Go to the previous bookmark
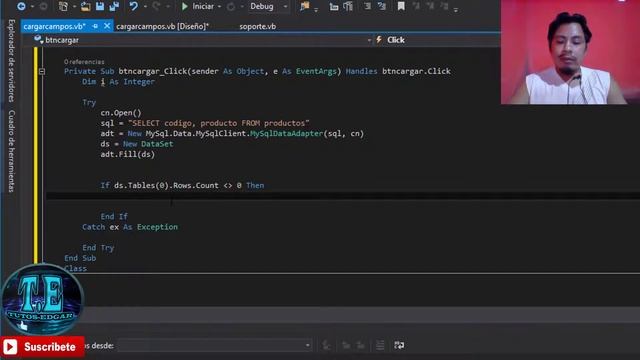 (416, 6)
